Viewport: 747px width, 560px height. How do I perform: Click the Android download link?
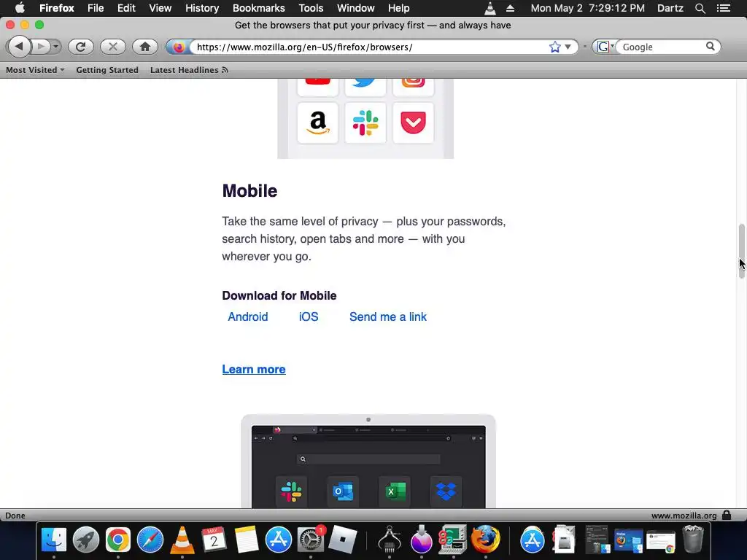pos(248,316)
